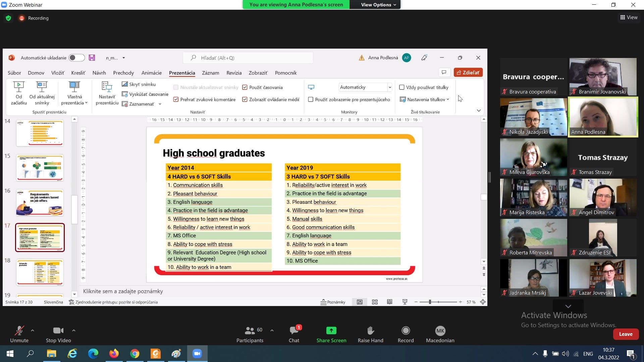Uncheck Použiť časovania checkbox
This screenshot has width=644, height=362.
point(245,87)
